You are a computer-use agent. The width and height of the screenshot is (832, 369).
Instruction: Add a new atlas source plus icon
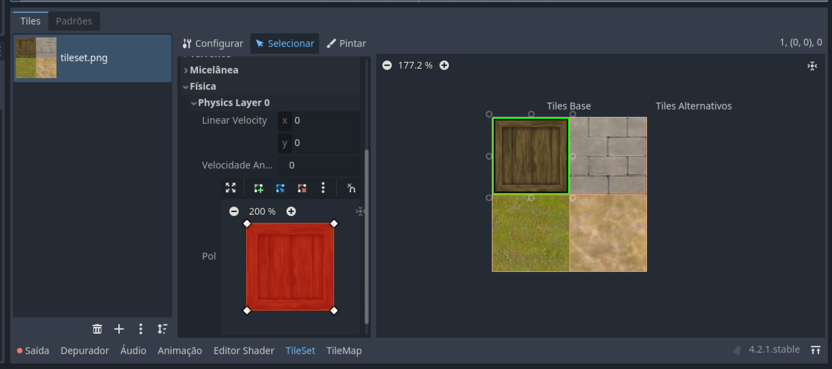119,329
